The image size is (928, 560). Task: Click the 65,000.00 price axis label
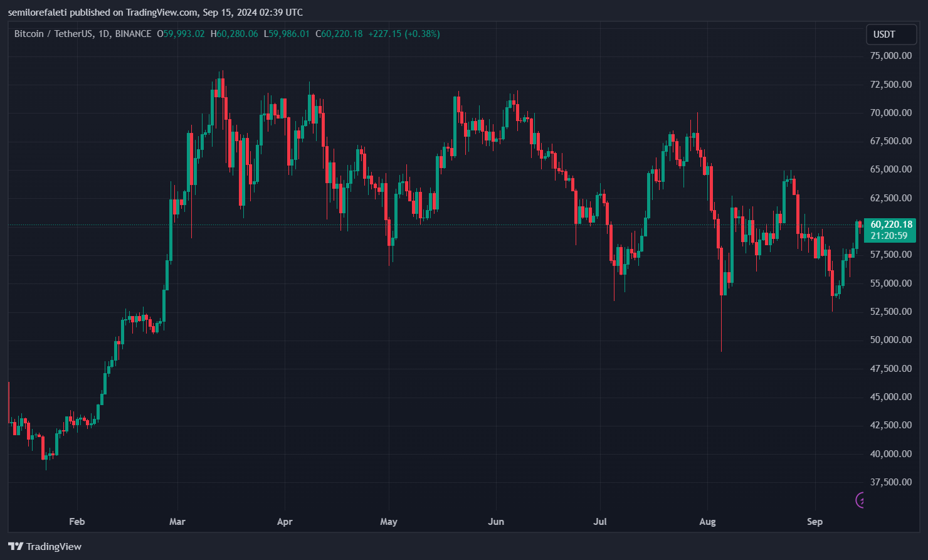(x=891, y=169)
